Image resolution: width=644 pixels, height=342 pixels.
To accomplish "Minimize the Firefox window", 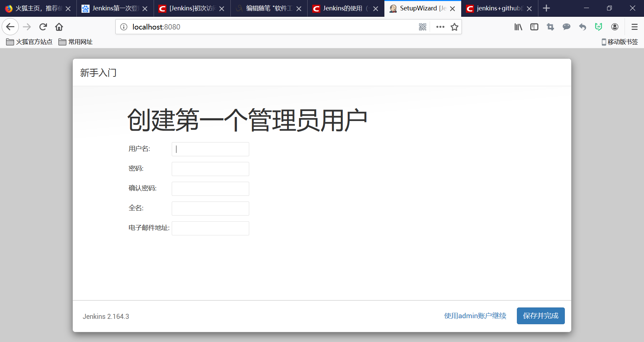I will click(x=586, y=8).
